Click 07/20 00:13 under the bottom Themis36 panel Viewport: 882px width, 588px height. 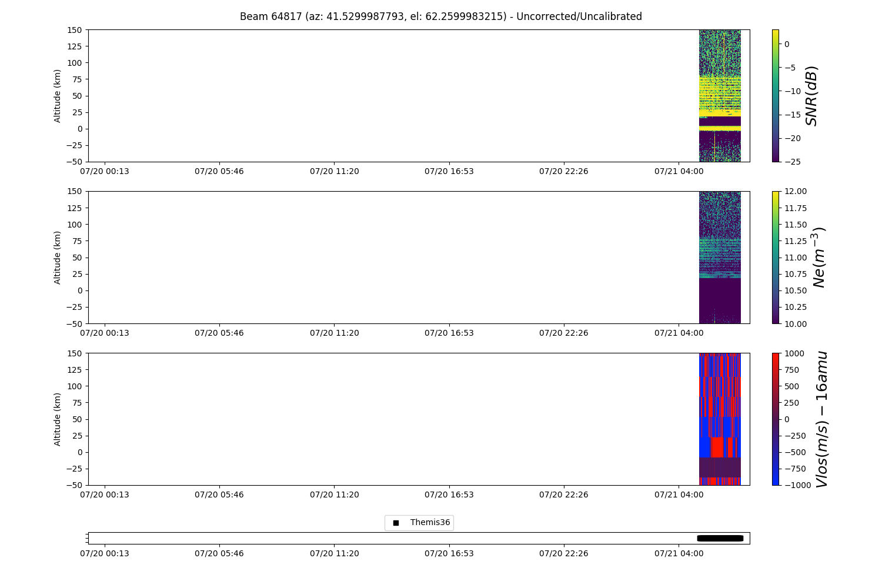105,553
